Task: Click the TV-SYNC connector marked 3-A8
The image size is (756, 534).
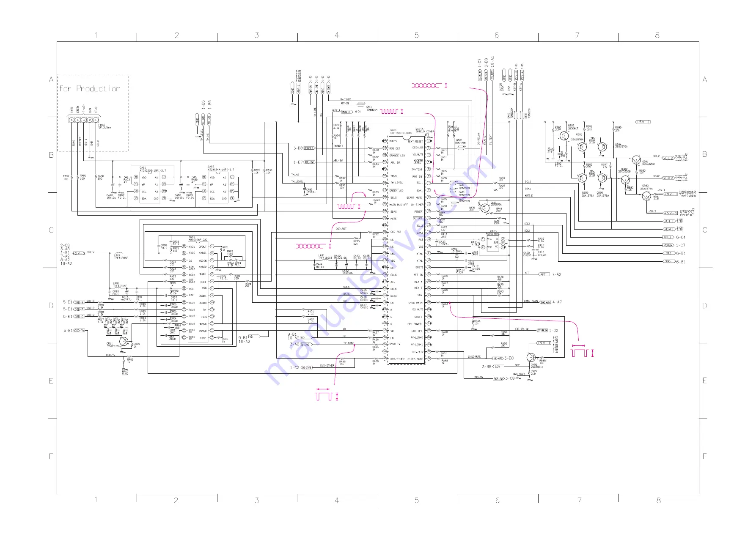Action: click(x=306, y=345)
